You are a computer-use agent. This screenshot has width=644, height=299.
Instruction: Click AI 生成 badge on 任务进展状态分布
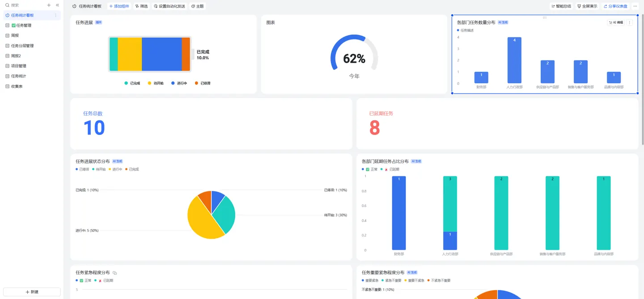(x=118, y=161)
